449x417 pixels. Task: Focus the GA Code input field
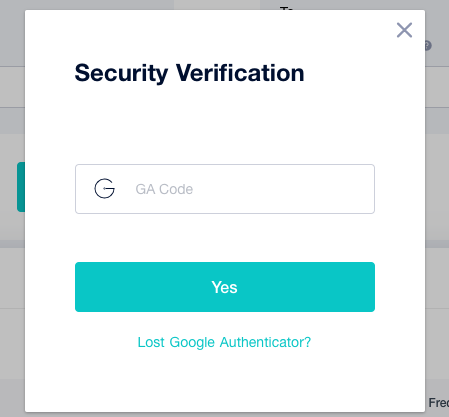point(225,189)
